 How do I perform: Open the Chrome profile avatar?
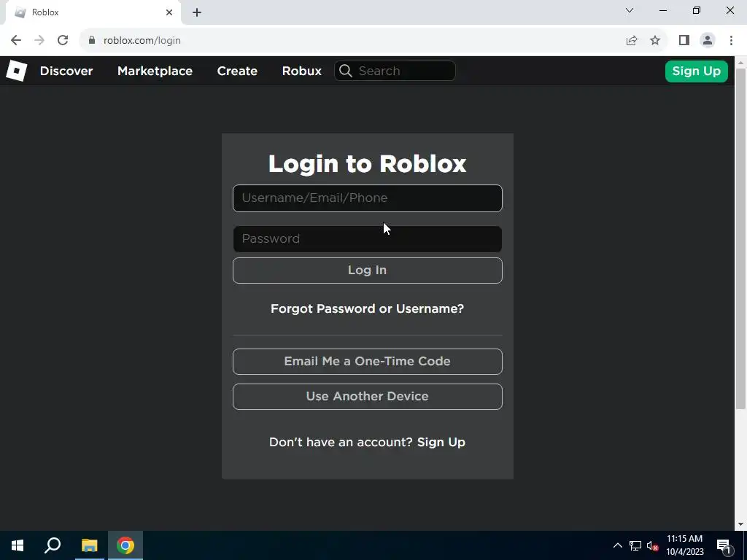[x=708, y=41]
